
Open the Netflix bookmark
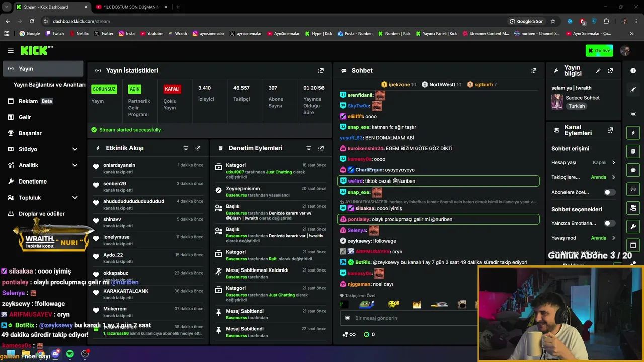78,34
